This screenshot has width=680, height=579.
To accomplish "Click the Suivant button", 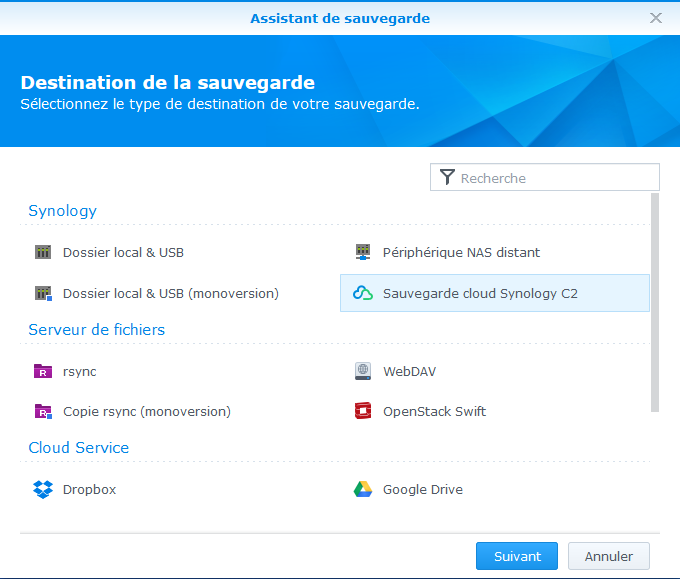I will coord(517,556).
